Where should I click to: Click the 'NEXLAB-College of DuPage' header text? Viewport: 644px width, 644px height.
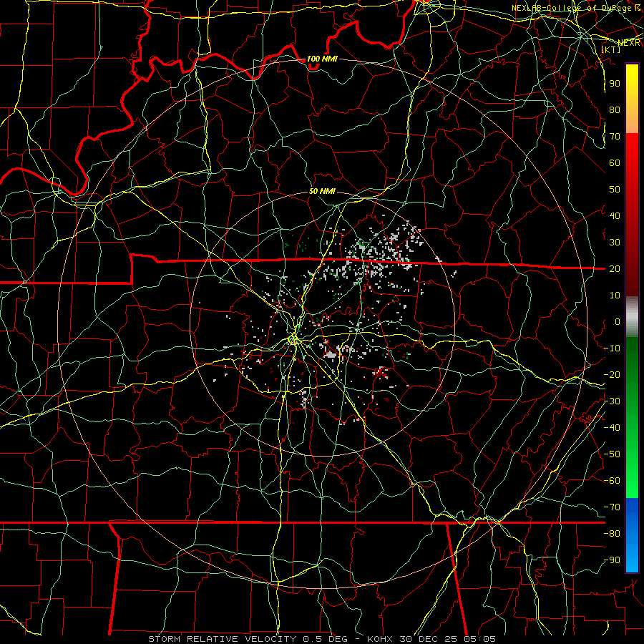coord(572,8)
